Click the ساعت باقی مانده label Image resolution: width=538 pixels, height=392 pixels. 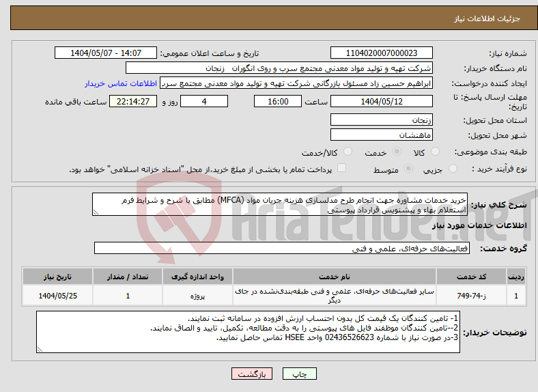(x=76, y=102)
